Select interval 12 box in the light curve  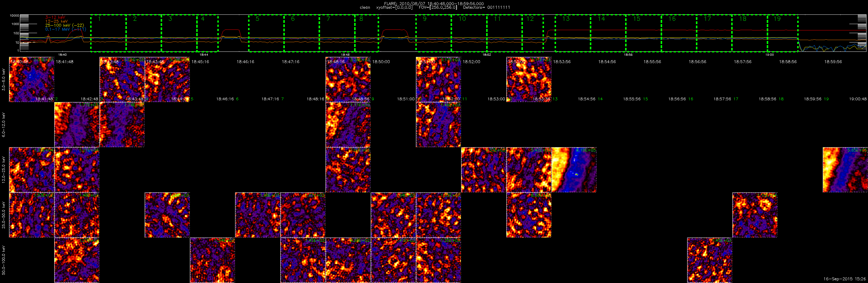pos(533,33)
